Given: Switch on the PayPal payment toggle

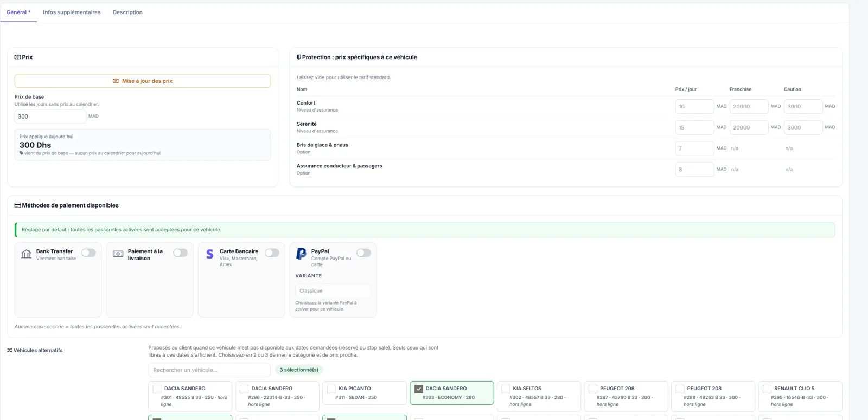Looking at the screenshot, I should coord(363,253).
